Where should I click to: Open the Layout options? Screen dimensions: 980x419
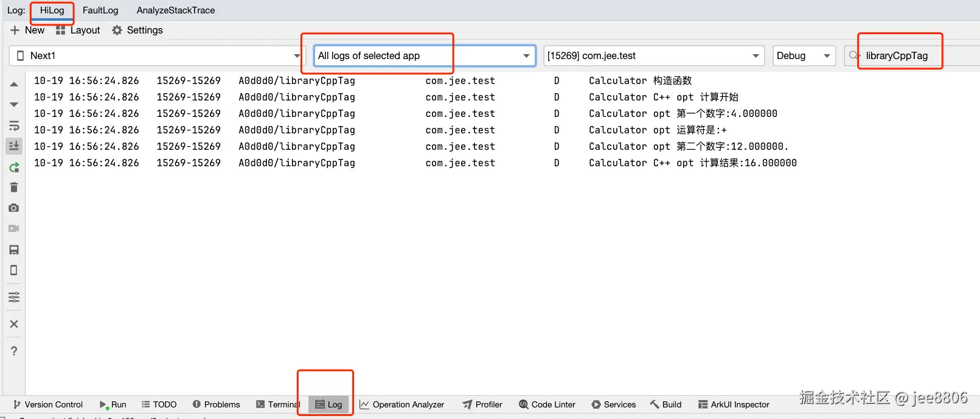(78, 30)
